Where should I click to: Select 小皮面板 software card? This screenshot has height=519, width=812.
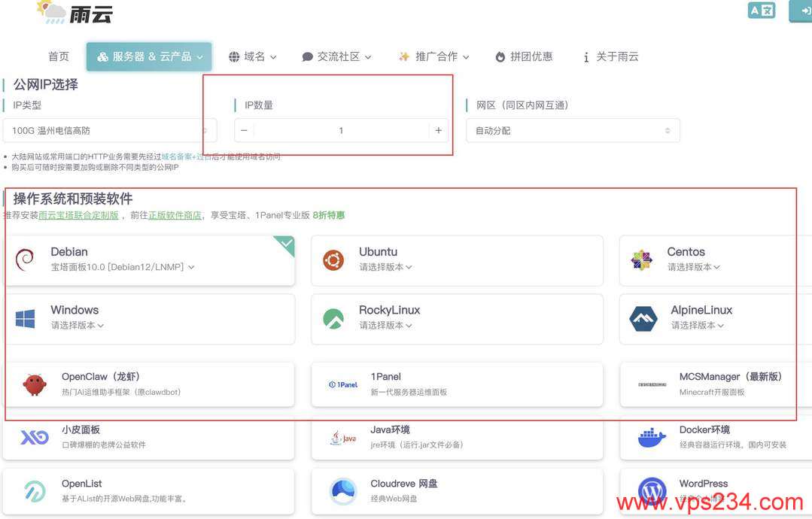(148, 439)
